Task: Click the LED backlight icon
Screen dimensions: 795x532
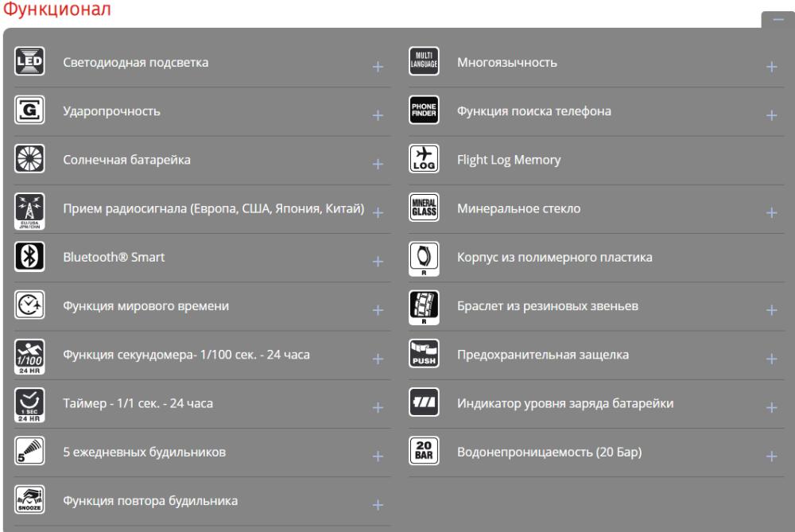Action: [x=29, y=62]
